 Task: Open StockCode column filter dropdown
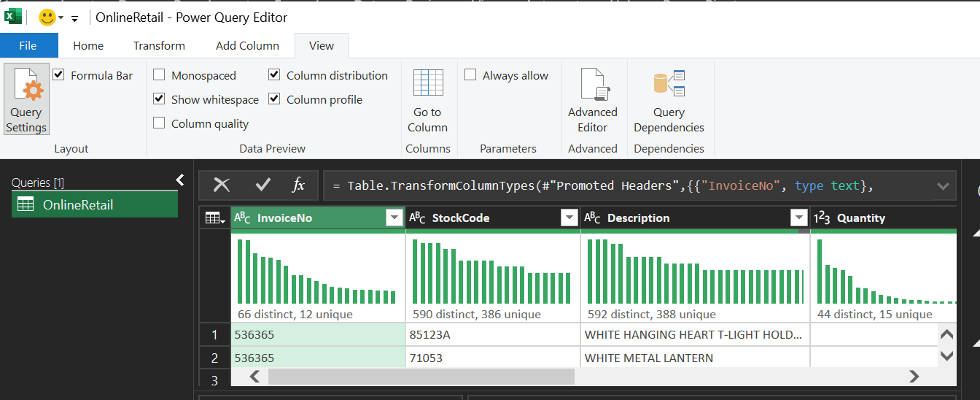click(x=569, y=218)
